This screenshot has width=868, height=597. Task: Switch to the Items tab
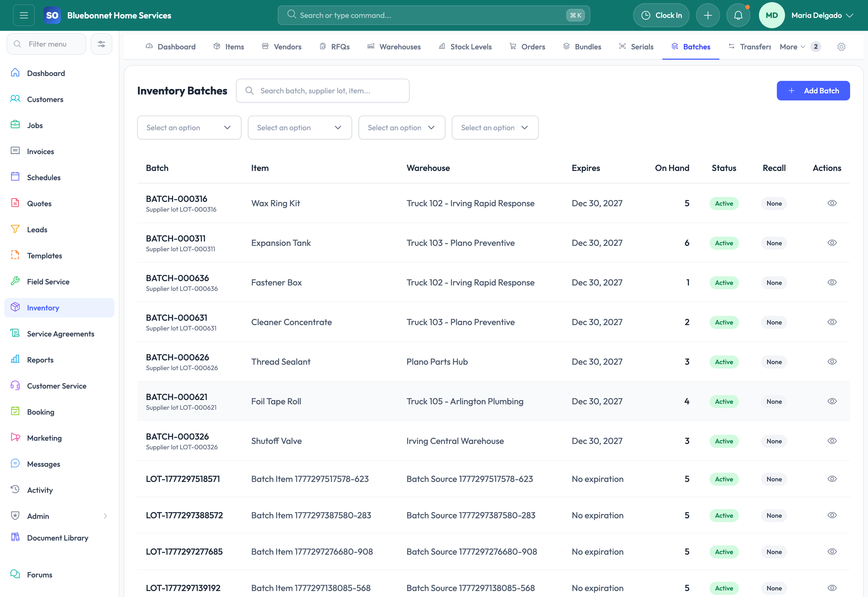228,47
